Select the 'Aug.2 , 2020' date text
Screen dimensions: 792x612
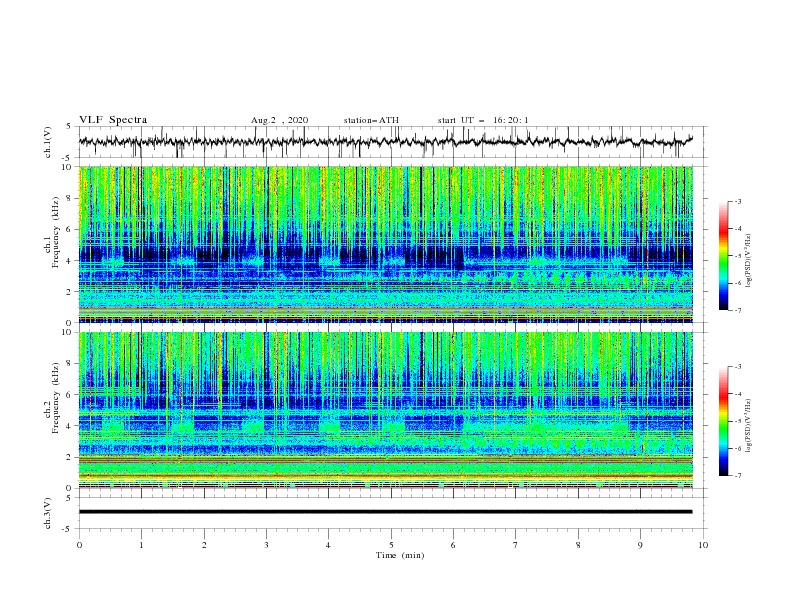pos(279,120)
